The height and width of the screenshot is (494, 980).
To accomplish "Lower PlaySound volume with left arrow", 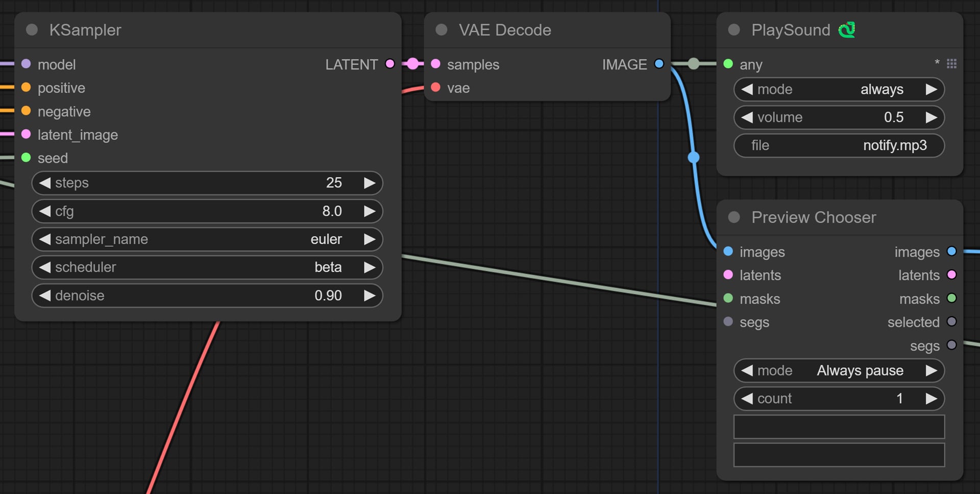I will [747, 117].
